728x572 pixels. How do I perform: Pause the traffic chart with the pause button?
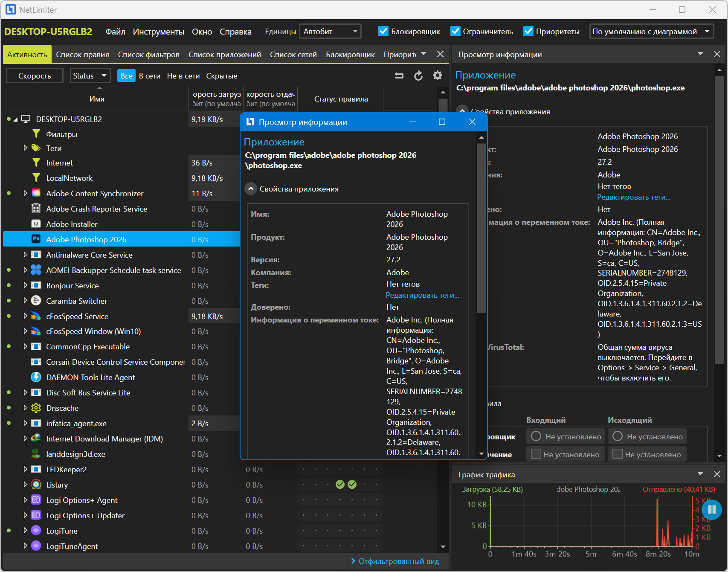click(711, 509)
